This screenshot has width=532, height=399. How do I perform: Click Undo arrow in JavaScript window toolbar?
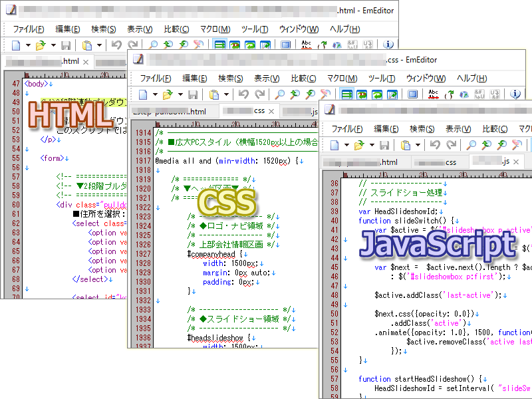point(435,144)
